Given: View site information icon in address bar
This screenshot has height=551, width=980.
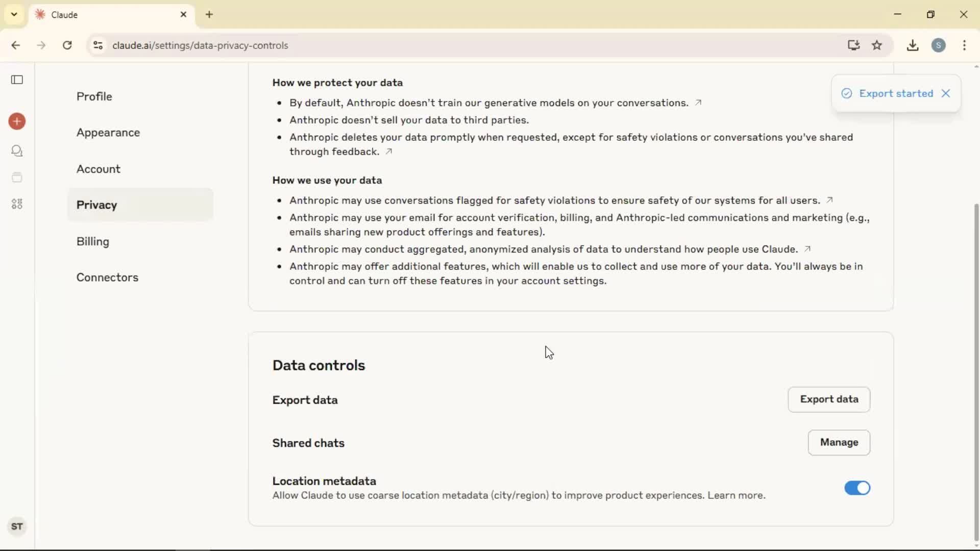Looking at the screenshot, I should (98, 45).
